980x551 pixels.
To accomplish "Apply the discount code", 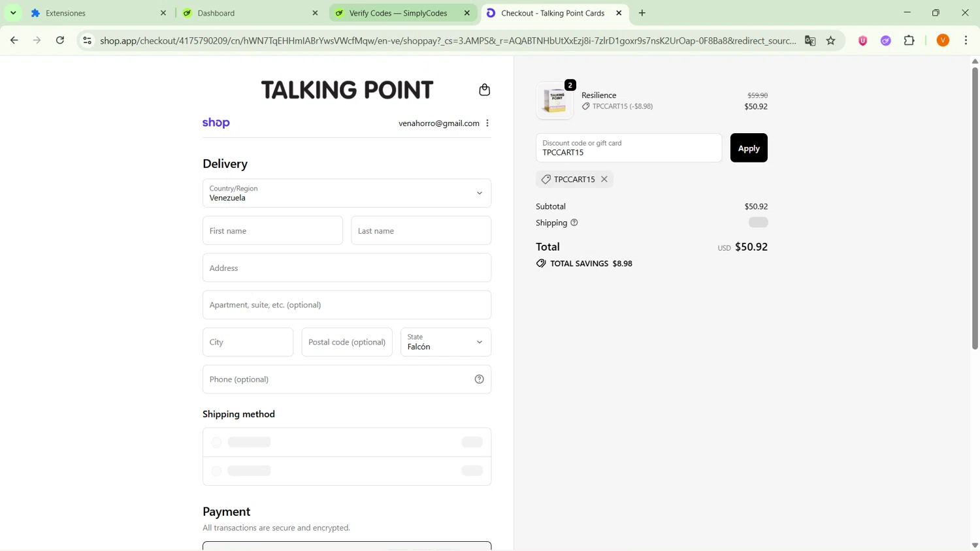I will pyautogui.click(x=749, y=148).
